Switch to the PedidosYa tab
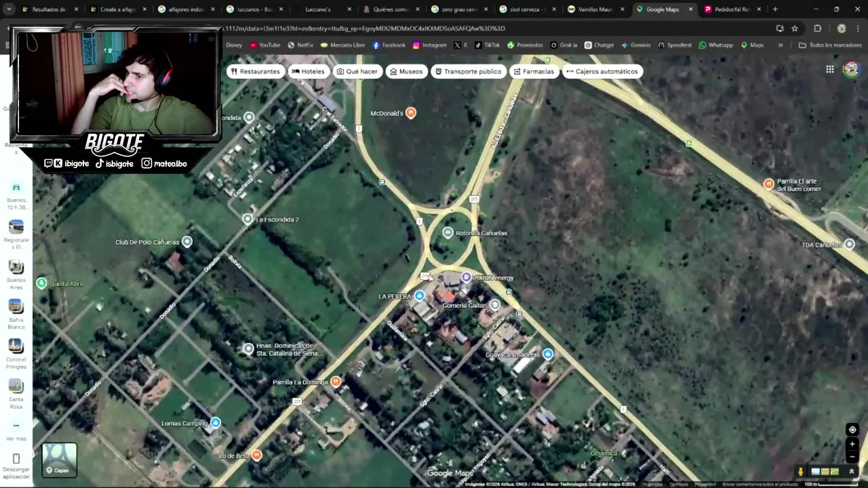 pyautogui.click(x=732, y=9)
